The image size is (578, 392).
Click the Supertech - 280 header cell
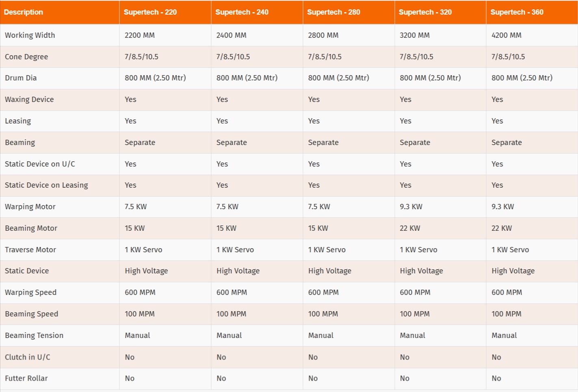[333, 12]
